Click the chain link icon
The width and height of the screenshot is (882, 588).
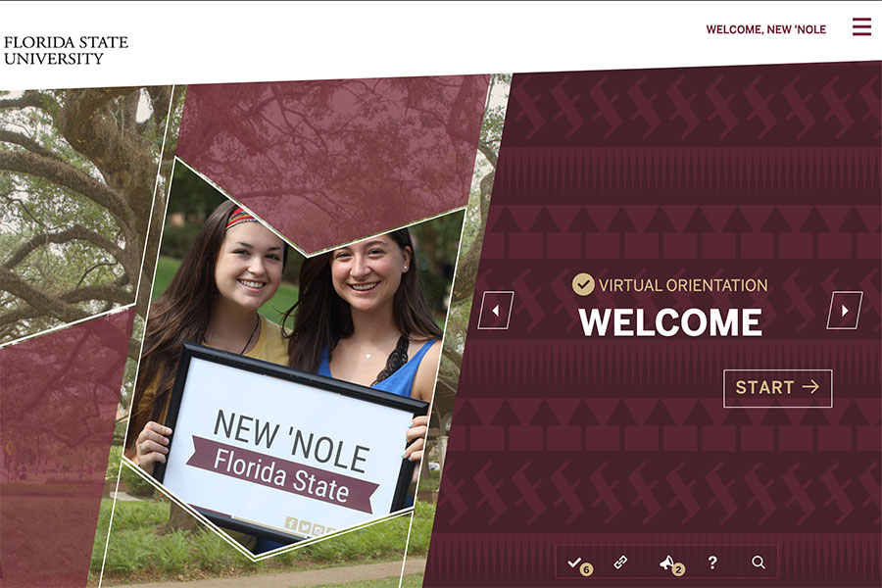(x=620, y=563)
